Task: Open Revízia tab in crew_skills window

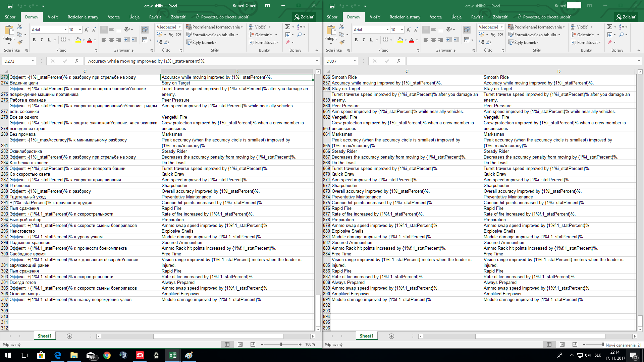Action: [x=155, y=17]
